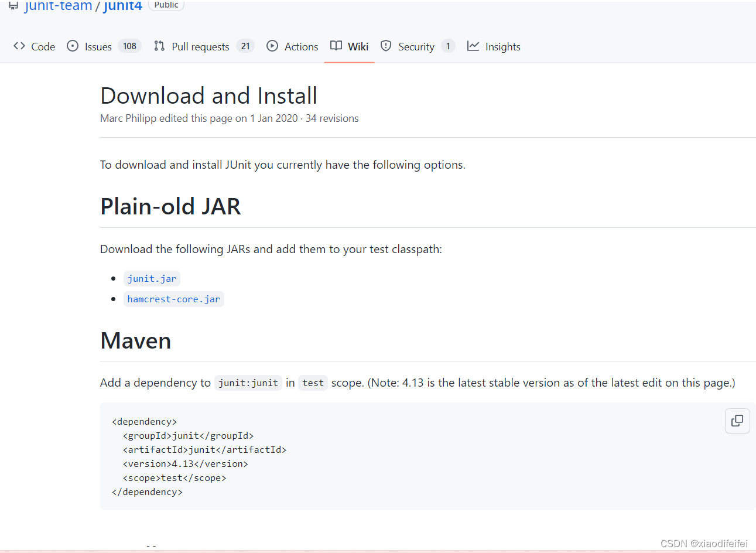The height and width of the screenshot is (553, 756).
Task: Open the Pull requests tab
Action: [x=204, y=46]
